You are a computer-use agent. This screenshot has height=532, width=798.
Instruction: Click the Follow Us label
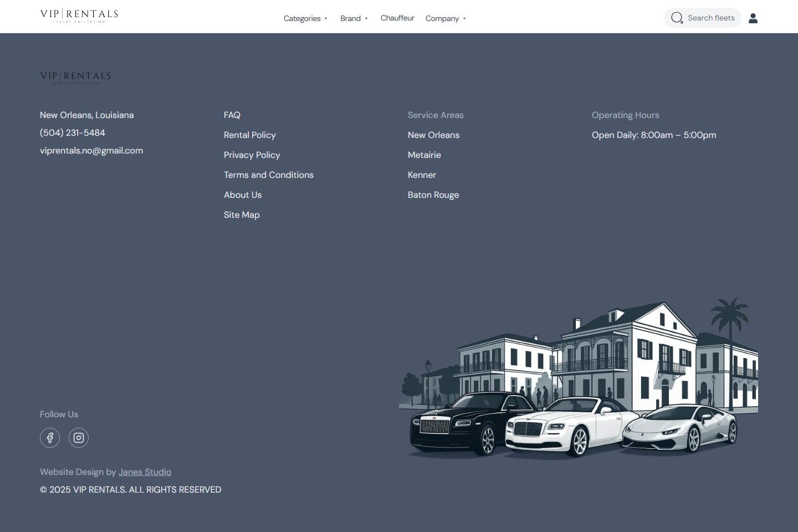pos(59,414)
